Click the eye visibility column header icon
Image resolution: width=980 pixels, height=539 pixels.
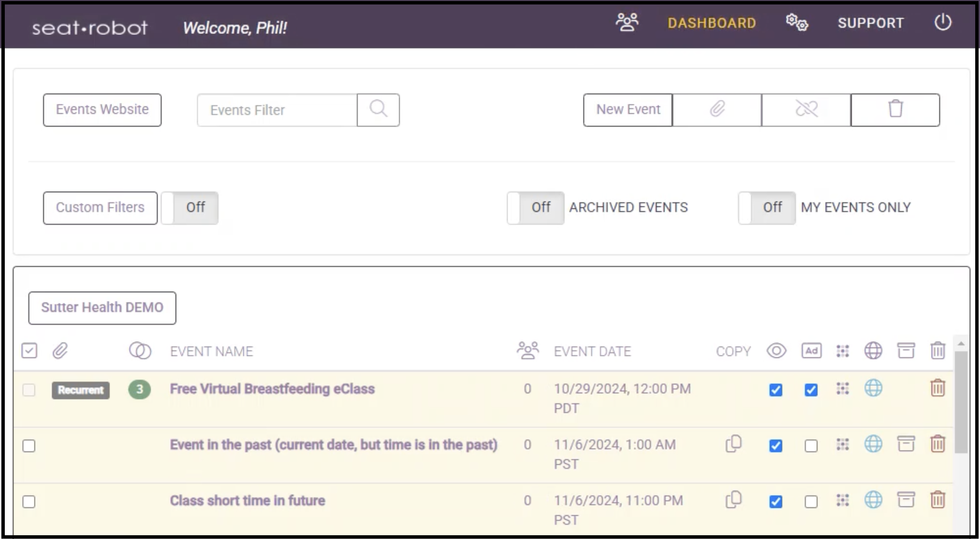pos(776,351)
